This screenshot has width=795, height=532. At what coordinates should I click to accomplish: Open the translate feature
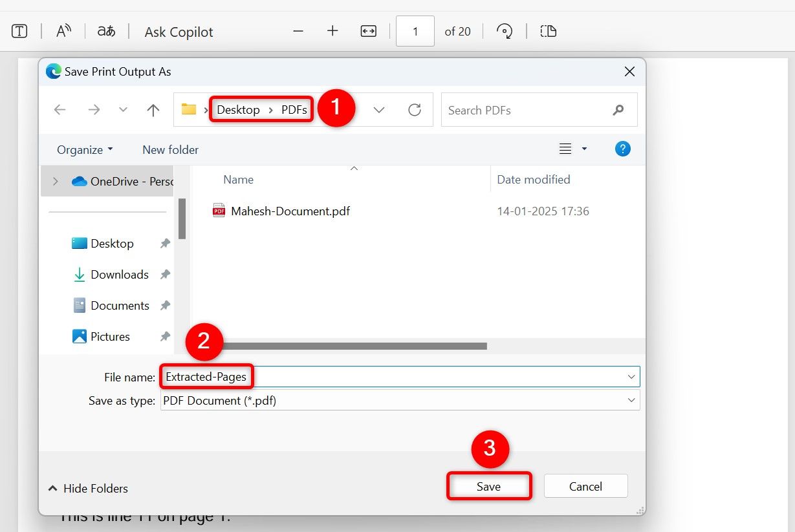[x=105, y=30]
